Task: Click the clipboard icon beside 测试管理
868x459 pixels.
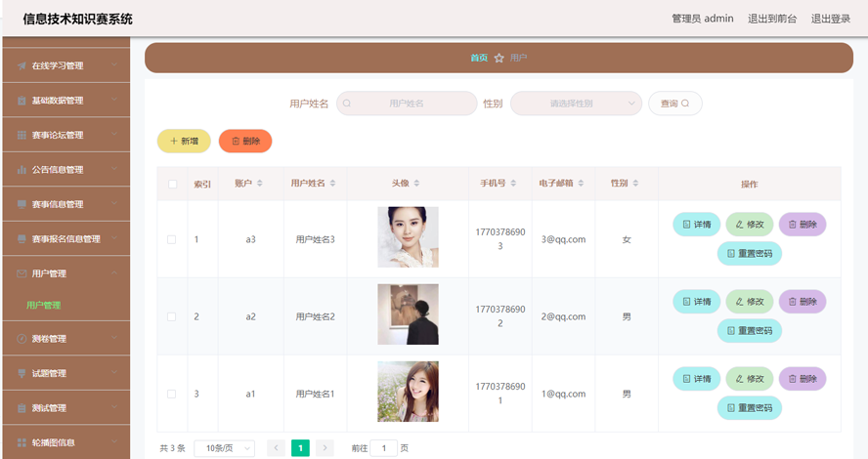Action: pos(22,408)
